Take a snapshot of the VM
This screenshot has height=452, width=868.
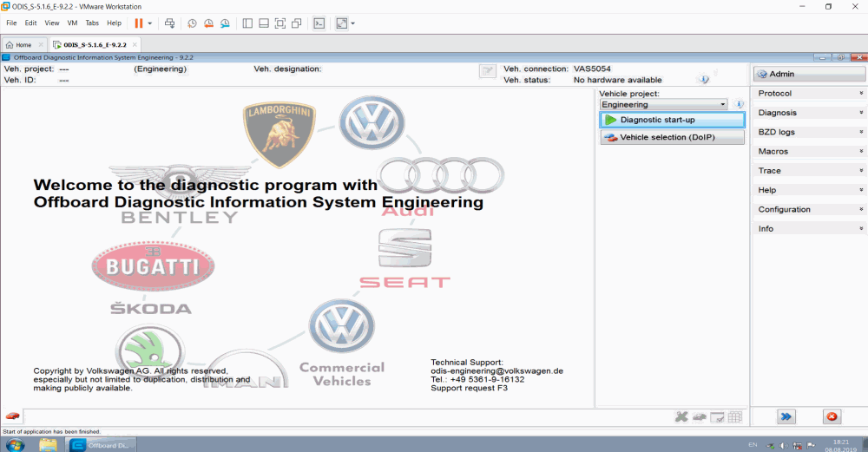pos(192,23)
